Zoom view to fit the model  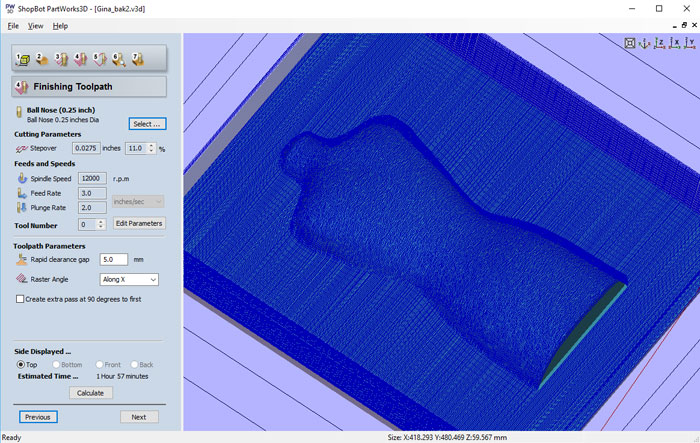pos(629,43)
